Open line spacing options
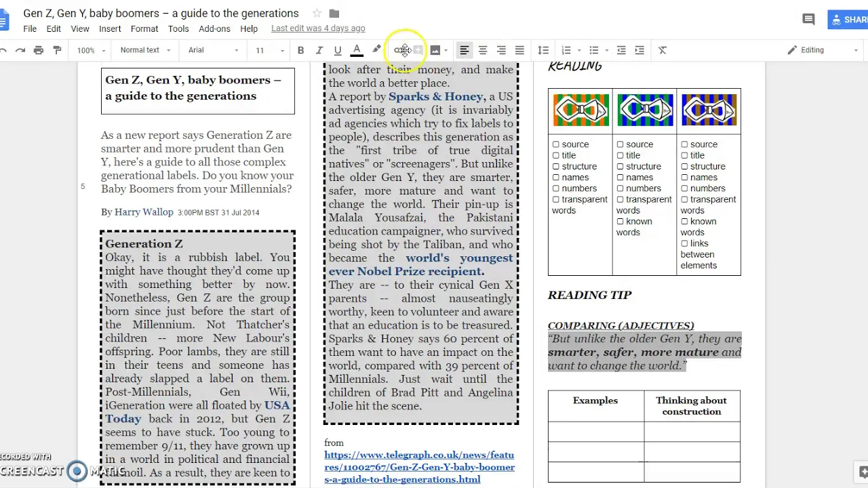 pyautogui.click(x=543, y=50)
